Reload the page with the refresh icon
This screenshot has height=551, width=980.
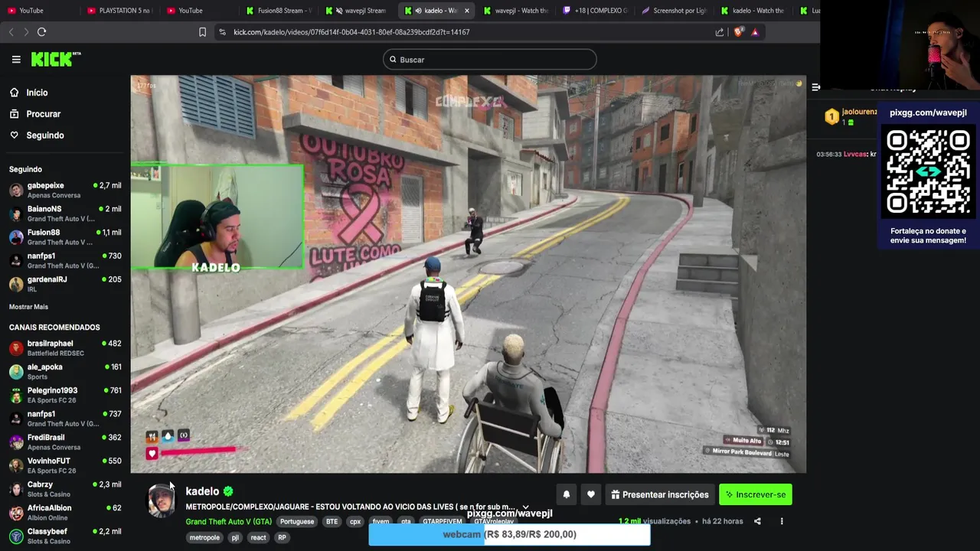tap(42, 32)
